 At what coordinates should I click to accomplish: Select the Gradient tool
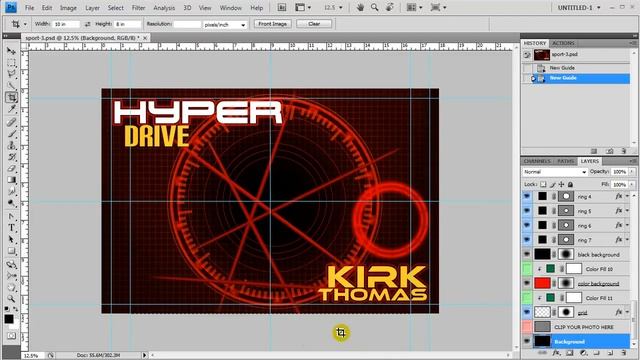point(11,180)
